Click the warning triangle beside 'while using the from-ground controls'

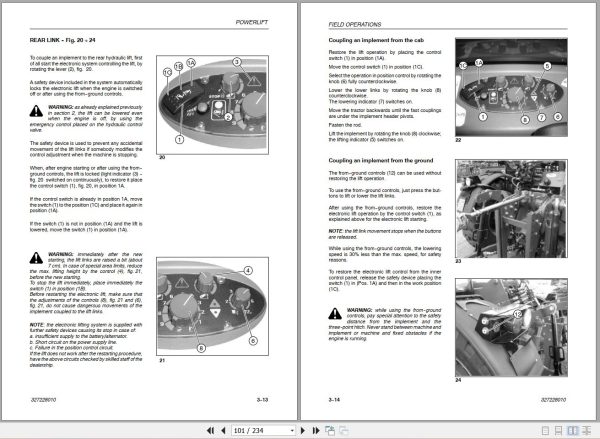coord(335,313)
